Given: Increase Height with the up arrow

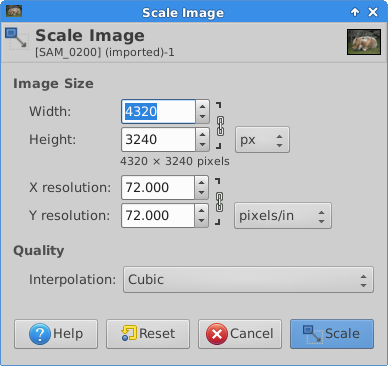Looking at the screenshot, I should pyautogui.click(x=202, y=134).
